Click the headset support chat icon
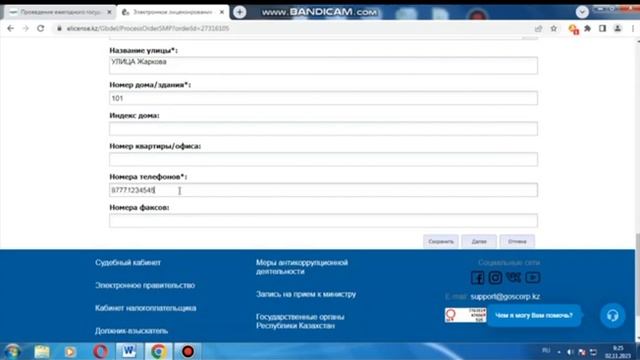640x360 pixels. [612, 316]
